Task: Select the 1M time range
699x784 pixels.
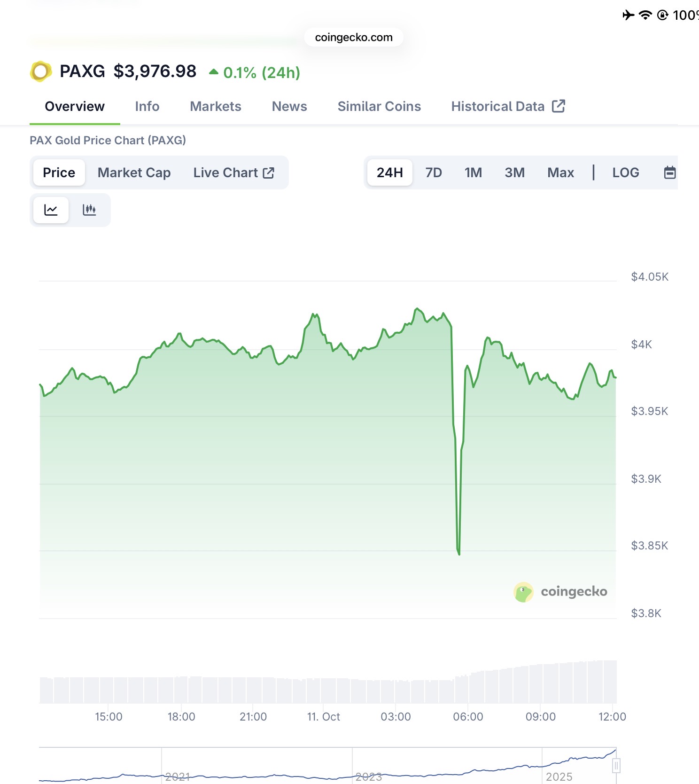Action: coord(473,172)
